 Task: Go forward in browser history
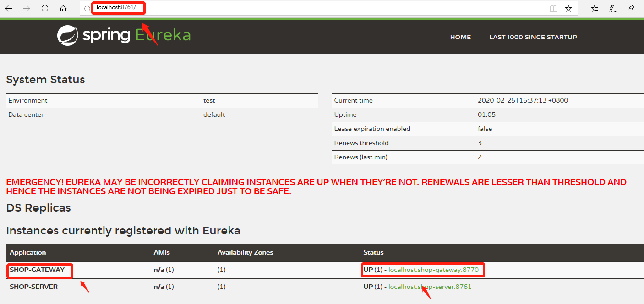27,8
